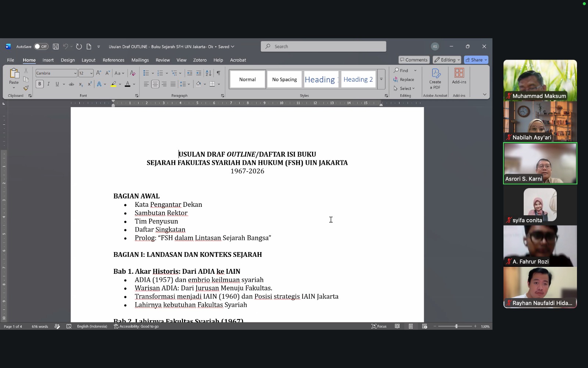Open the Share dropdown
This screenshot has height=368, width=588.
click(x=476, y=60)
